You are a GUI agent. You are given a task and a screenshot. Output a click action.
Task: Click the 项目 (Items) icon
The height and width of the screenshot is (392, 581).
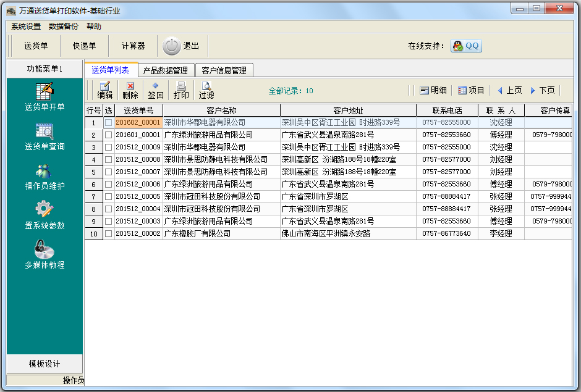point(471,90)
